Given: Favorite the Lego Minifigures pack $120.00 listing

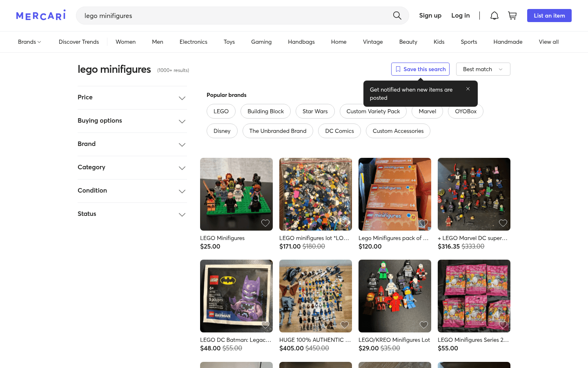Looking at the screenshot, I should [424, 223].
